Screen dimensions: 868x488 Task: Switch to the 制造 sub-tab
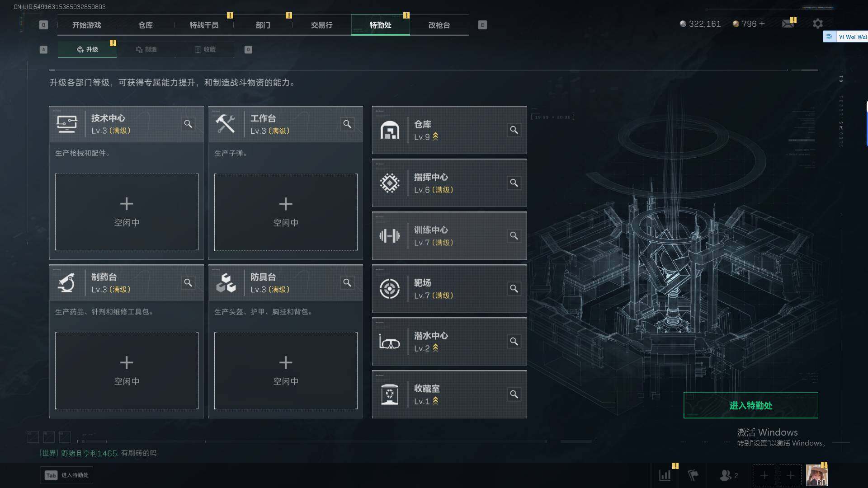tap(146, 50)
